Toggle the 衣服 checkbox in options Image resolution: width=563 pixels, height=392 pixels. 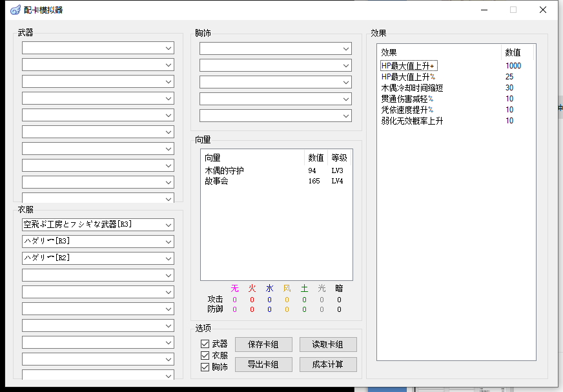[205, 356]
